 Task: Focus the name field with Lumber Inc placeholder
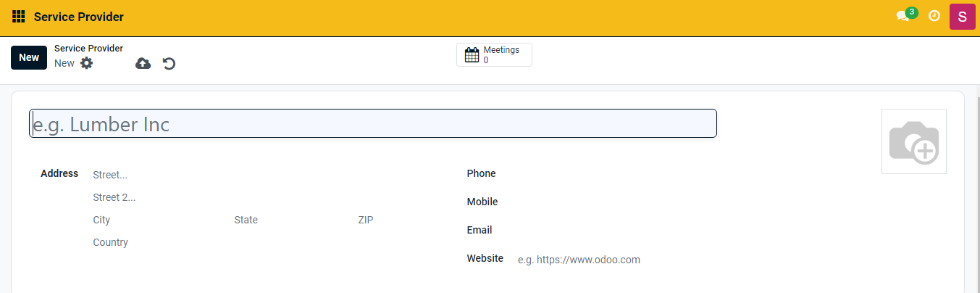pyautogui.click(x=372, y=124)
